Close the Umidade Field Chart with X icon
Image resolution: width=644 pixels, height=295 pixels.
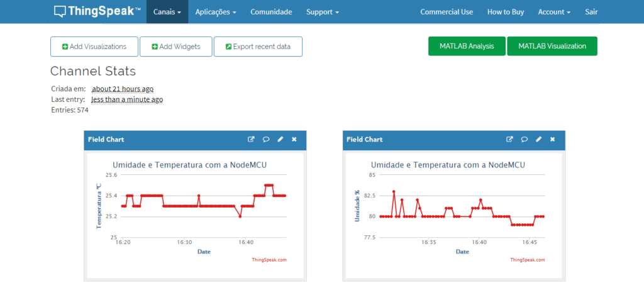[x=552, y=139]
